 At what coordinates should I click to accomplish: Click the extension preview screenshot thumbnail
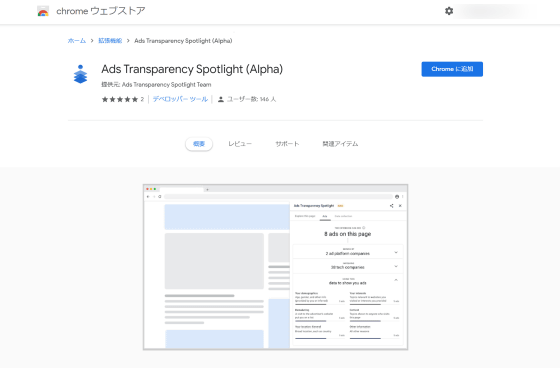[275, 267]
